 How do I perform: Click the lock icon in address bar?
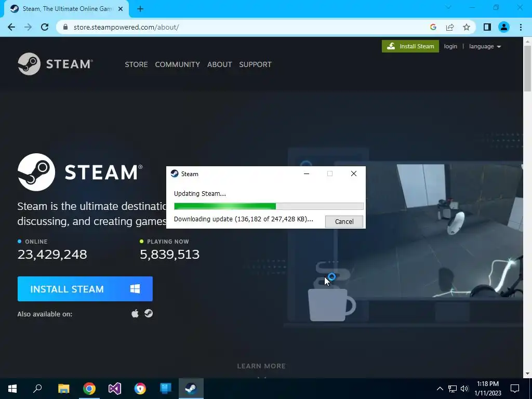65,27
